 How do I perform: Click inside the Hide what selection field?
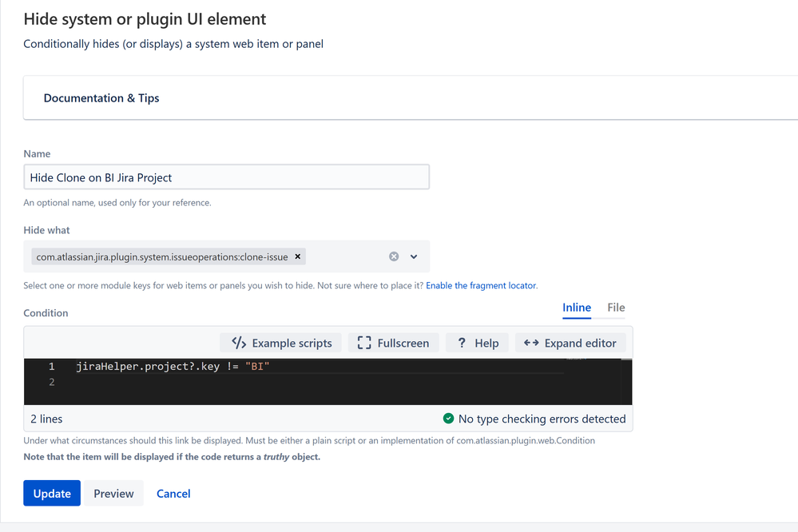click(343, 257)
